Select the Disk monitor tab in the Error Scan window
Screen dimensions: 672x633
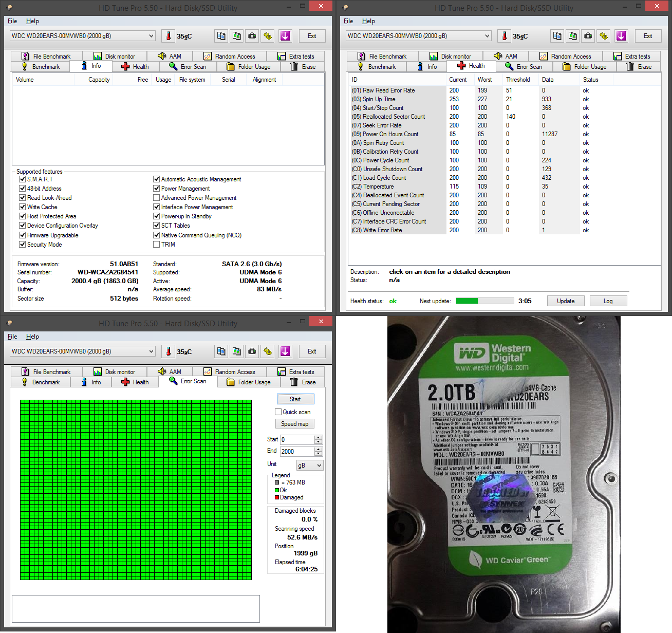(115, 372)
